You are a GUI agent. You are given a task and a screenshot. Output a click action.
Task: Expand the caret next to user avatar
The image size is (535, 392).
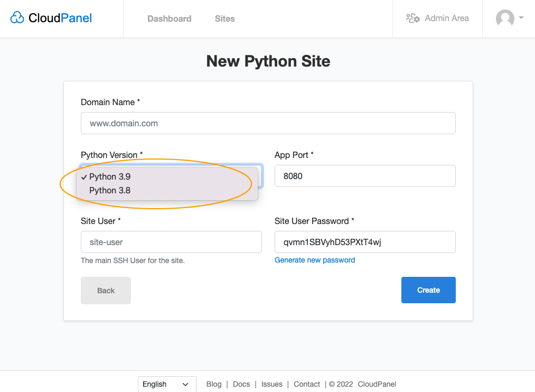point(521,17)
